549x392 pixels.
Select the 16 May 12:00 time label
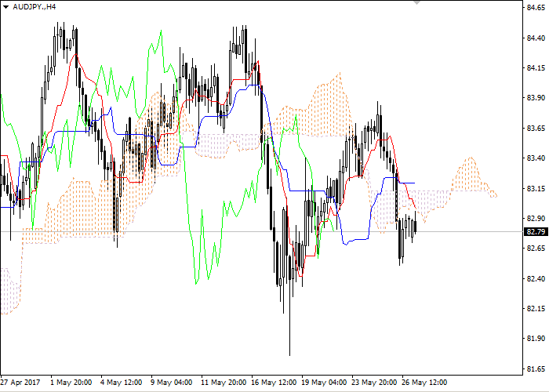[274, 383]
